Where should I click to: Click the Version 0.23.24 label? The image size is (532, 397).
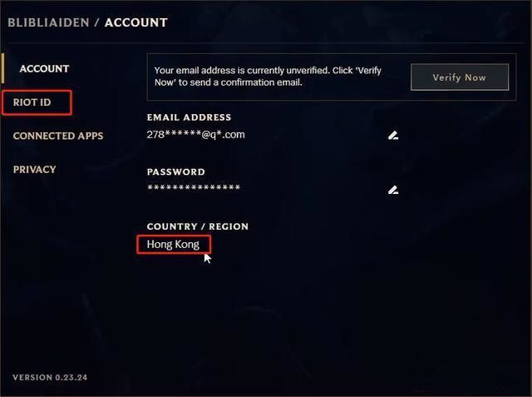50,377
